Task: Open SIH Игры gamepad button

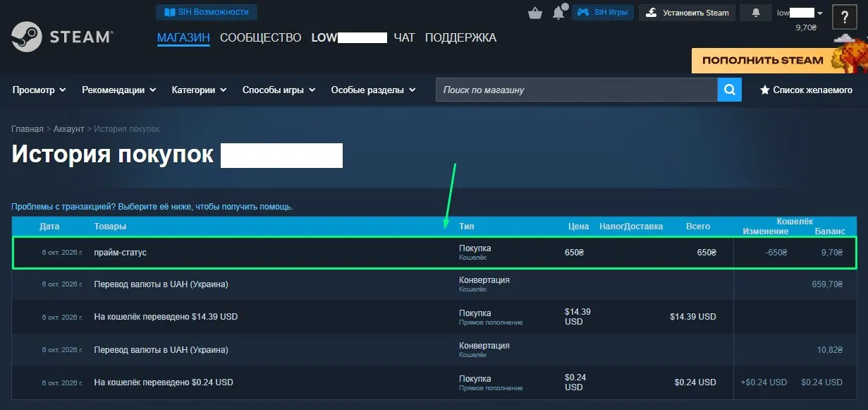Action: (603, 12)
